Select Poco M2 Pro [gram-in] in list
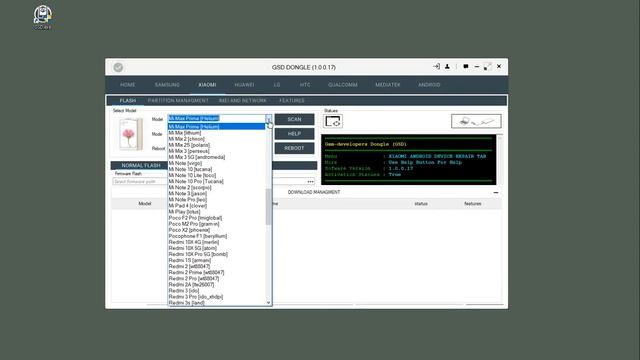640x360 pixels. click(x=216, y=224)
